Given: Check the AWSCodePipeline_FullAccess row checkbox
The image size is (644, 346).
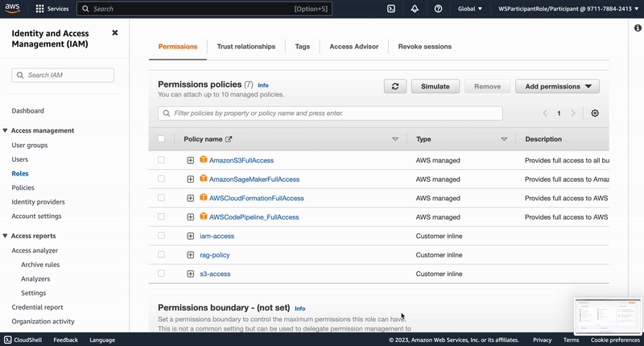Looking at the screenshot, I should coord(162,216).
